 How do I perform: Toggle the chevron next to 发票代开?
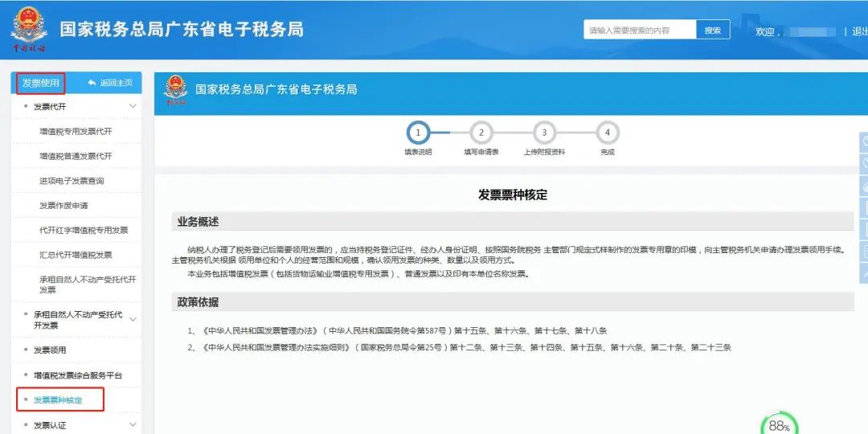[x=133, y=106]
